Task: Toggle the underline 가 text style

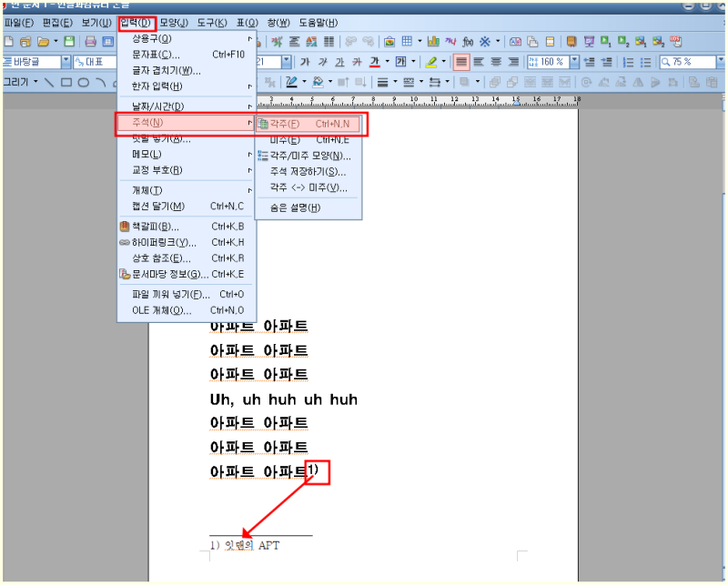Action: click(x=339, y=62)
